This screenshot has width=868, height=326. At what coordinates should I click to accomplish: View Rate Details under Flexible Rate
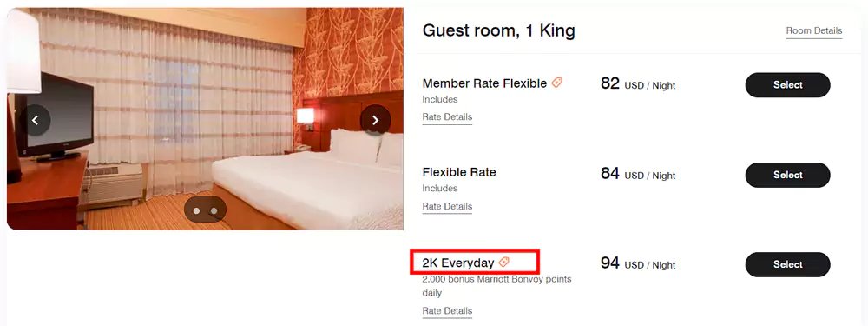[x=447, y=207]
